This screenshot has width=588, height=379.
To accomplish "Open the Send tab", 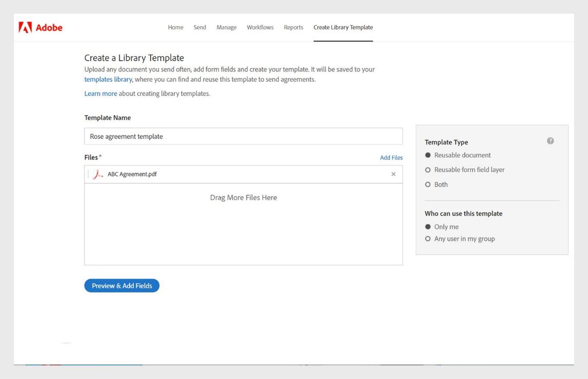I will (x=199, y=27).
